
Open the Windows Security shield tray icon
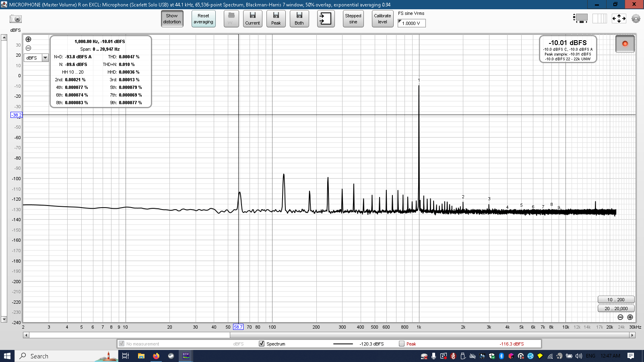pos(492,356)
